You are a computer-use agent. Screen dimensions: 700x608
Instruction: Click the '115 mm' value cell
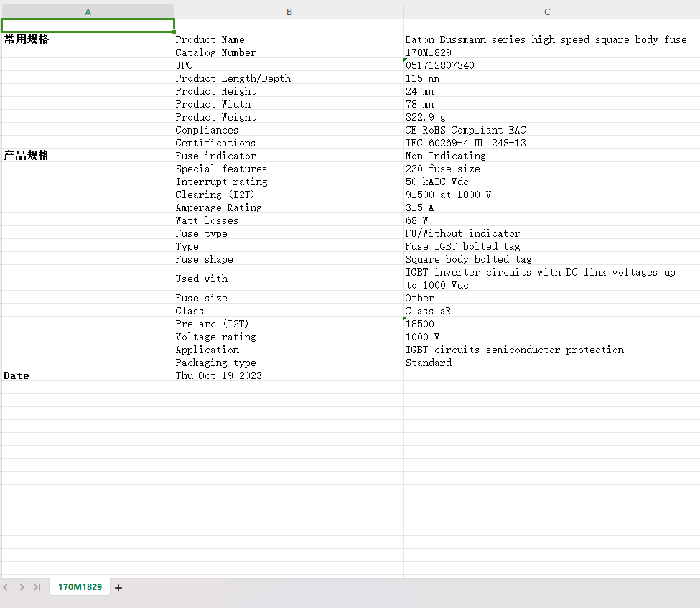(547, 78)
